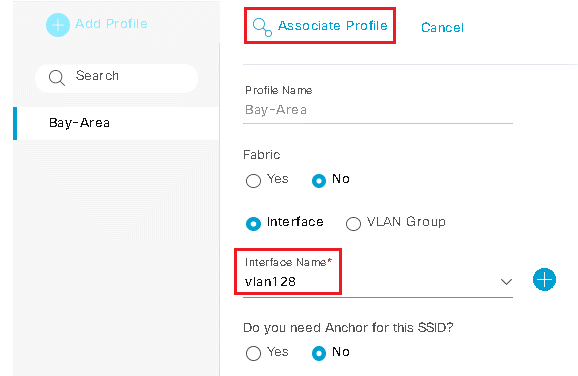Click the blue selection bar beside Bay-Area
The height and width of the screenshot is (376, 578).
(x=15, y=123)
